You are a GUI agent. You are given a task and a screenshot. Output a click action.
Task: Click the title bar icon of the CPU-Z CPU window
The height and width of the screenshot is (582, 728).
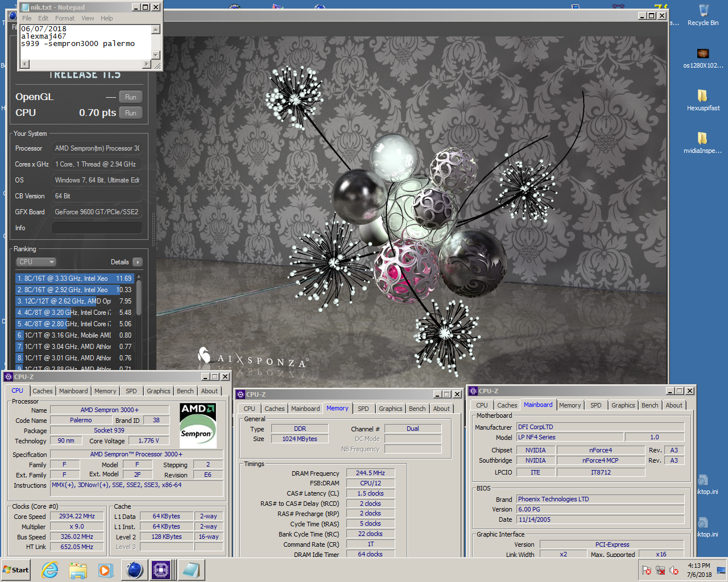click(x=9, y=377)
